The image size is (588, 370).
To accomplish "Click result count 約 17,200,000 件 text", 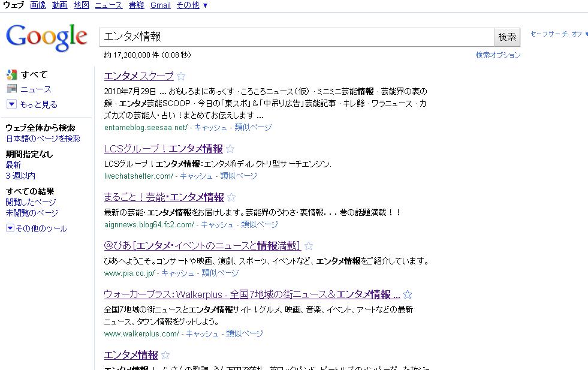I will (x=132, y=55).
